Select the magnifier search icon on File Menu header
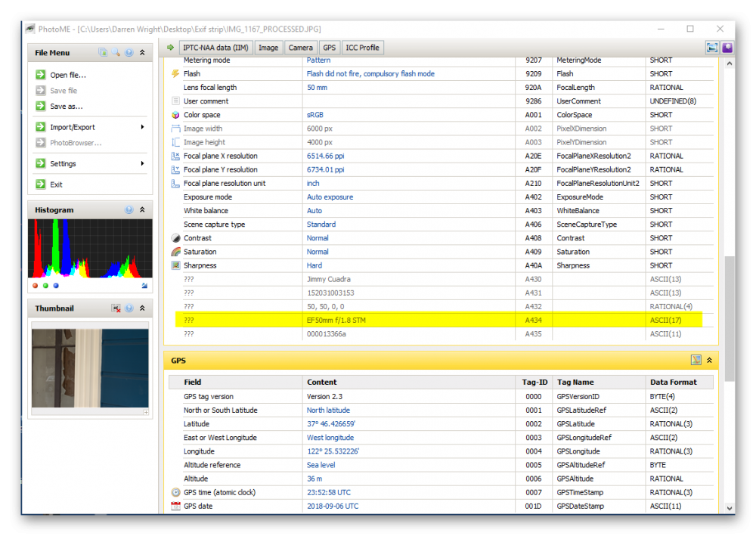This screenshot has width=756, height=536. (x=115, y=52)
